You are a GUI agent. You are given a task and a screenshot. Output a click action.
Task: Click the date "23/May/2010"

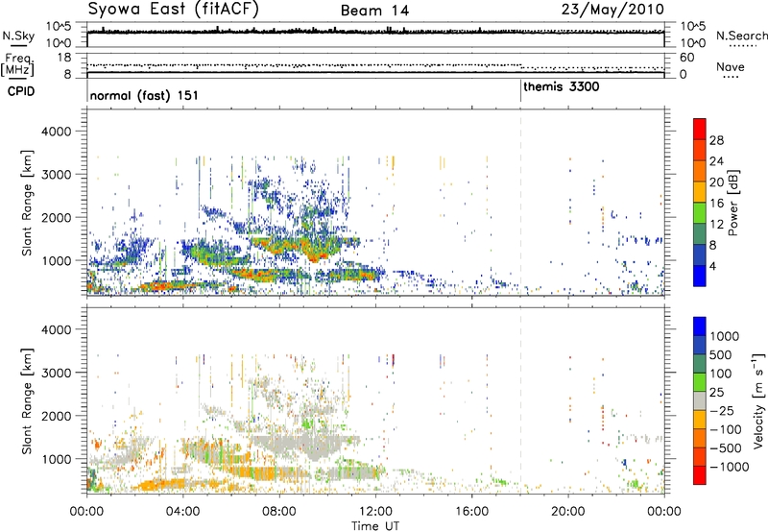(x=612, y=10)
